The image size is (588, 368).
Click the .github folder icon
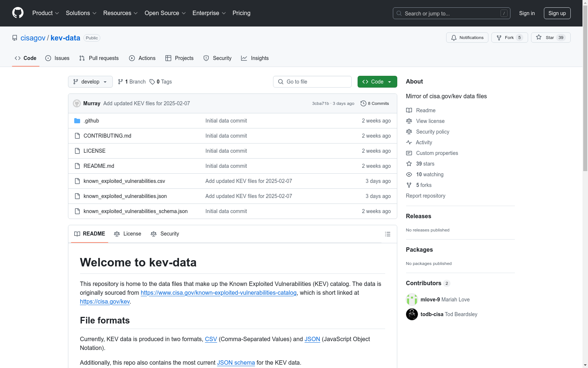coord(77,121)
